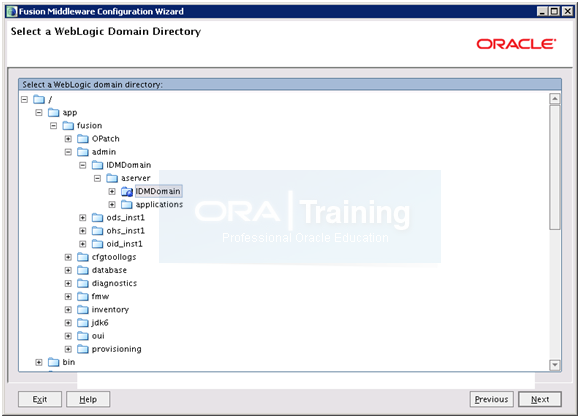This screenshot has width=580, height=418.
Task: Expand the jdk6 tree node
Action: pos(68,323)
